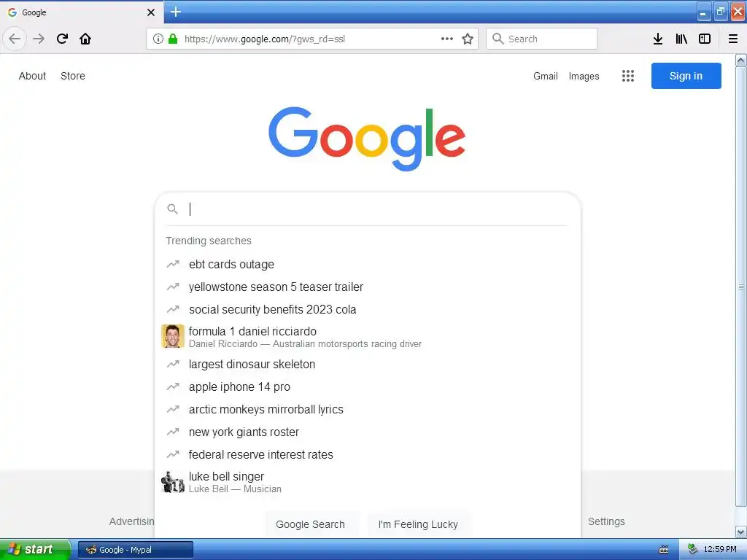747x560 pixels.
Task: Click the green padlock security icon
Action: click(173, 39)
